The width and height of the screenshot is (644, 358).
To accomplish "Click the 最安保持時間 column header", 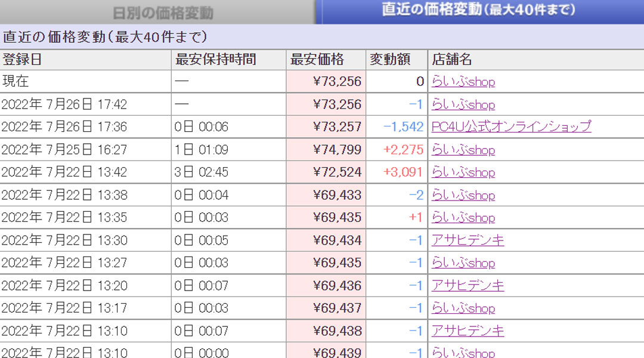I will 228,60.
